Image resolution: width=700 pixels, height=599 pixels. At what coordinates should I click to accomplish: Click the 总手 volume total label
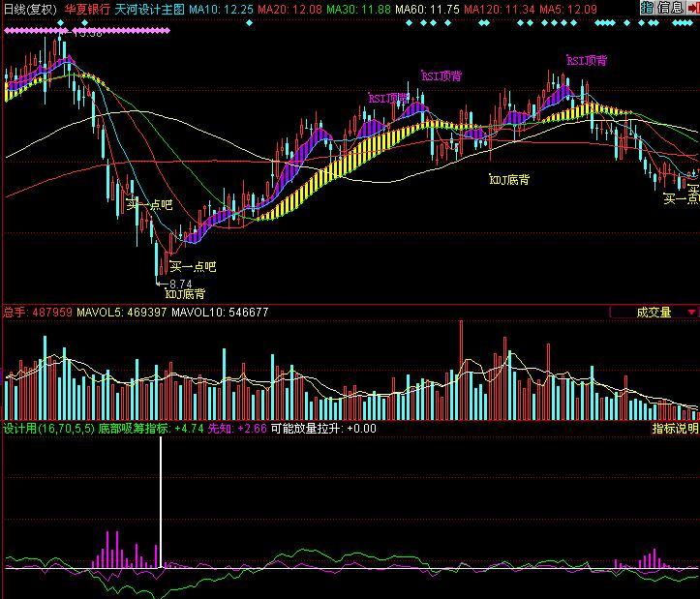pyautogui.click(x=15, y=313)
